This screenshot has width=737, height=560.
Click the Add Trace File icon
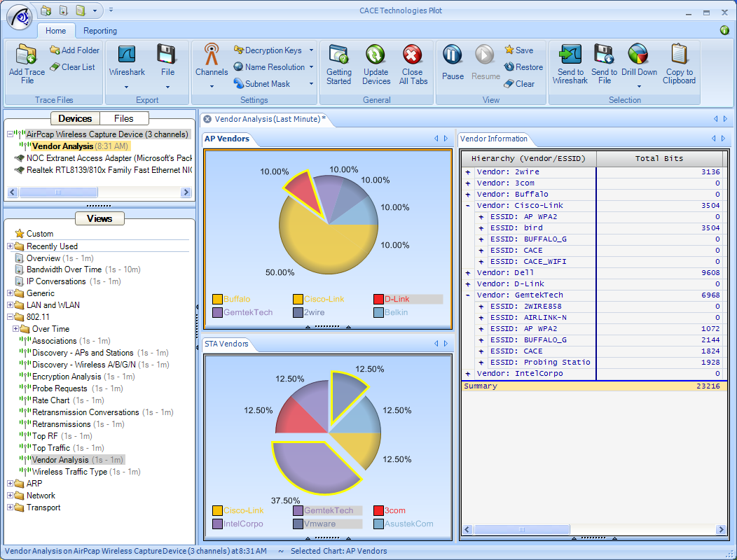(x=27, y=55)
